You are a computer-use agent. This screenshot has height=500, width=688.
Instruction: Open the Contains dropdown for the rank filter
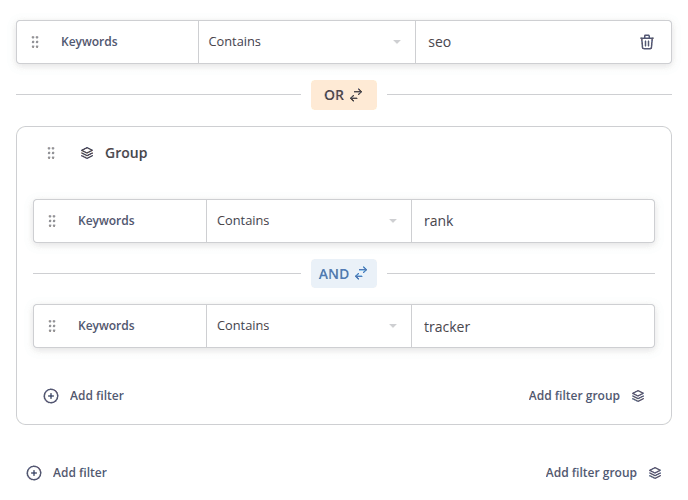309,221
